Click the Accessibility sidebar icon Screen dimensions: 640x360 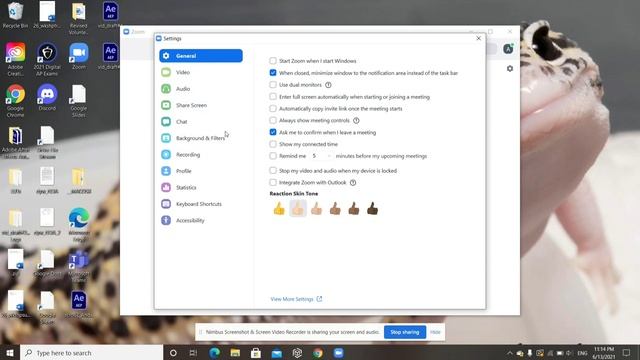pyautogui.click(x=166, y=220)
